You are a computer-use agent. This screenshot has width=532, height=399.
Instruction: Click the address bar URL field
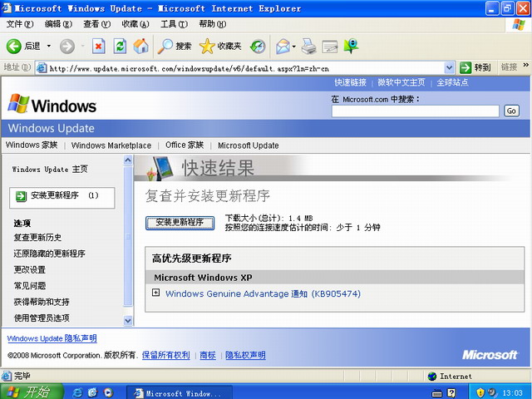[x=240, y=68]
